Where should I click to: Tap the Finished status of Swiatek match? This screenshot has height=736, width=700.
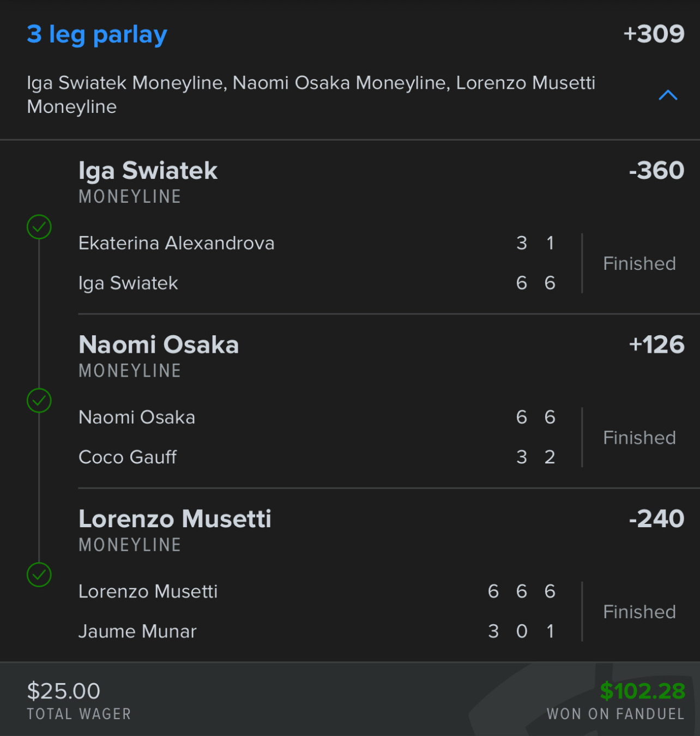pyautogui.click(x=639, y=264)
